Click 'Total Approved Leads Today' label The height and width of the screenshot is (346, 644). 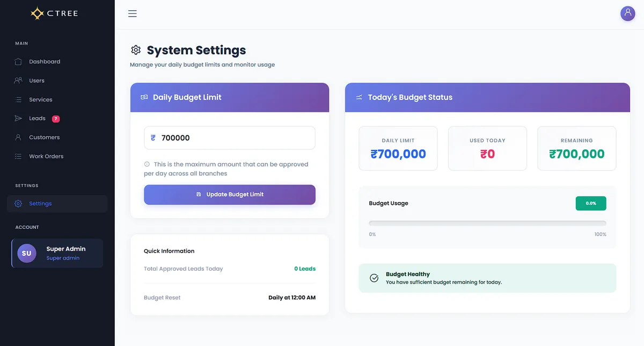click(x=183, y=269)
